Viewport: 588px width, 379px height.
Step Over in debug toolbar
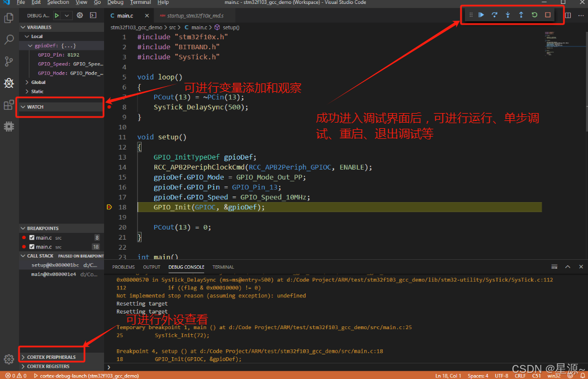[x=495, y=15]
